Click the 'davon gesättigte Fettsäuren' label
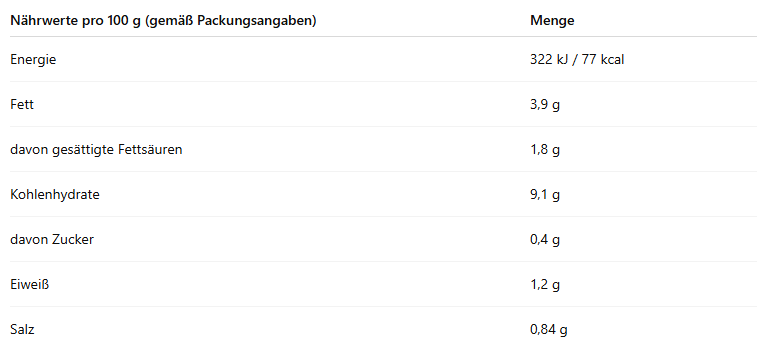This screenshot has width=757, height=362. pos(96,150)
